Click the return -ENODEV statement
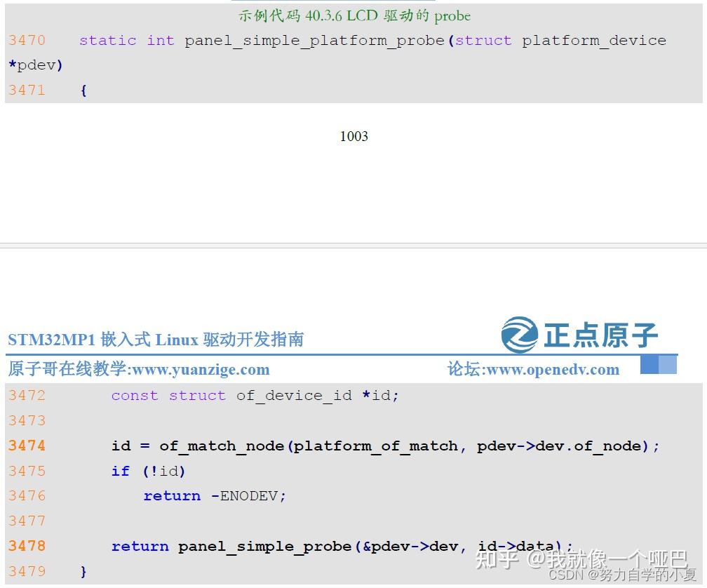The width and height of the screenshot is (707, 588). (x=214, y=495)
